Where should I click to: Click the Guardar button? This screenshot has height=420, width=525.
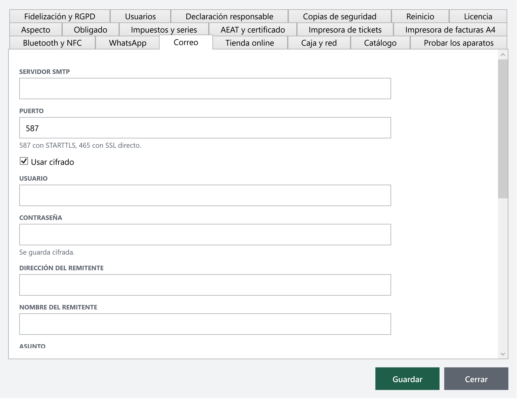(407, 379)
